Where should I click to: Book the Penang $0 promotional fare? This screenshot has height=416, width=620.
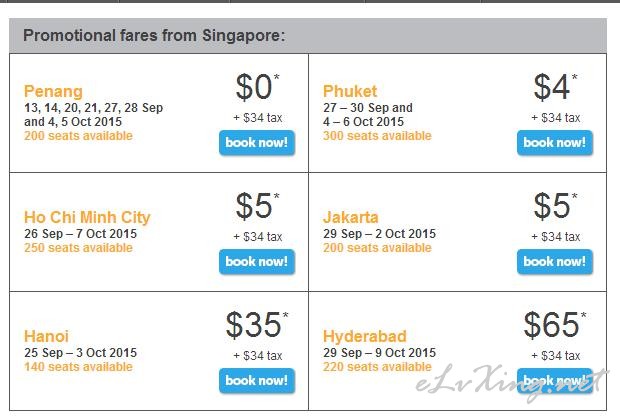257,142
